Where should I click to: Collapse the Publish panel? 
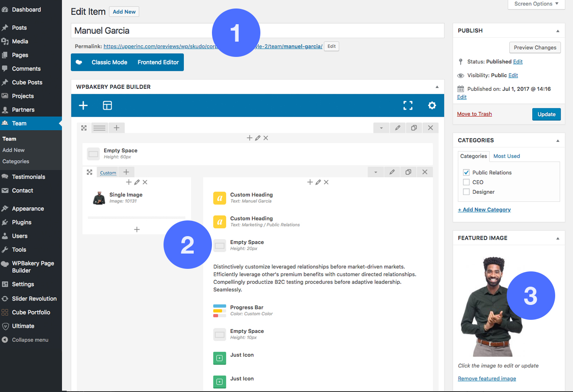point(558,31)
